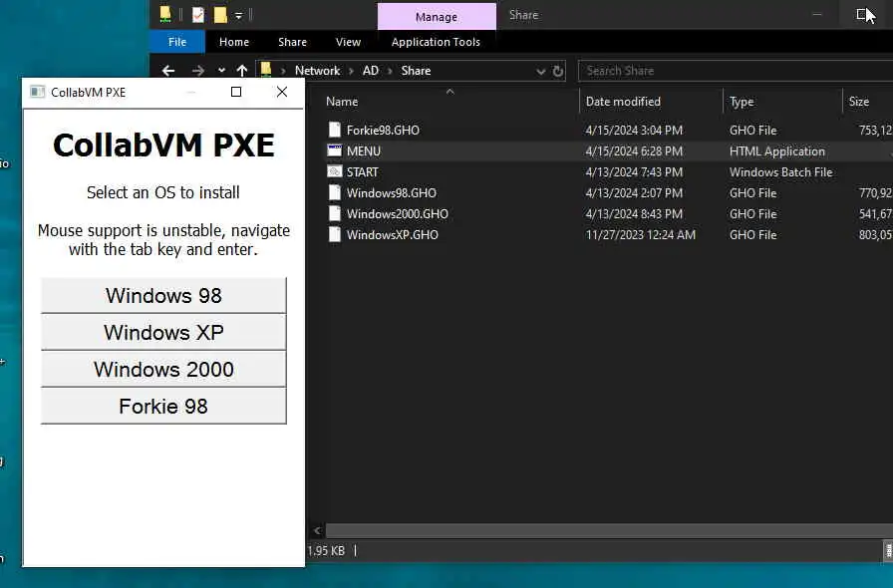Image resolution: width=893 pixels, height=588 pixels.
Task: Open the recent locations dropdown arrow
Action: pyautogui.click(x=221, y=71)
